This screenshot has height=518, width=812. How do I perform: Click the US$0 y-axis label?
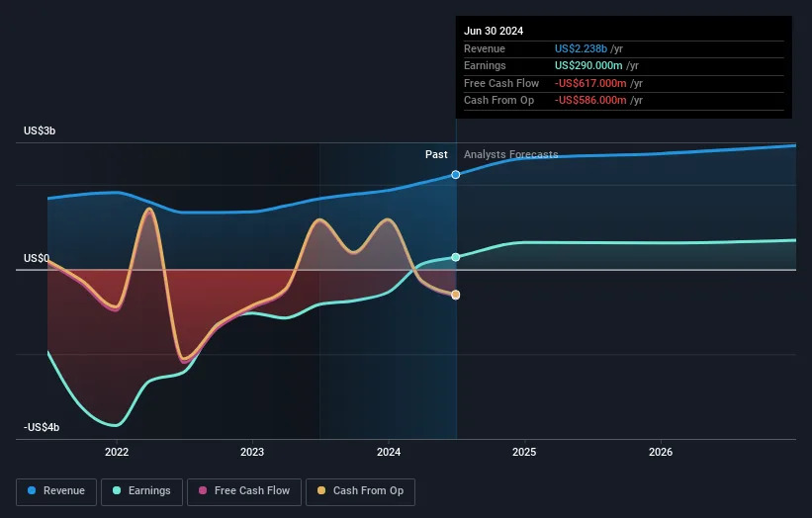click(x=37, y=258)
